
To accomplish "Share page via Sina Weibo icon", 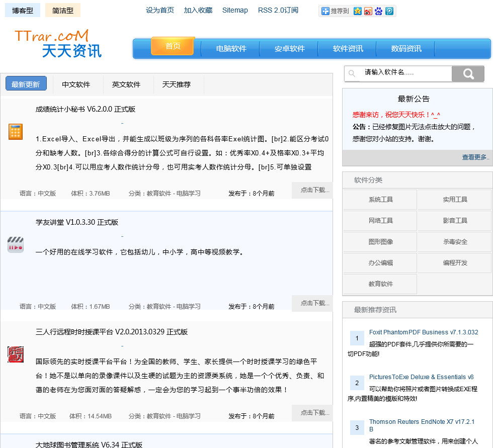I will click(368, 11).
